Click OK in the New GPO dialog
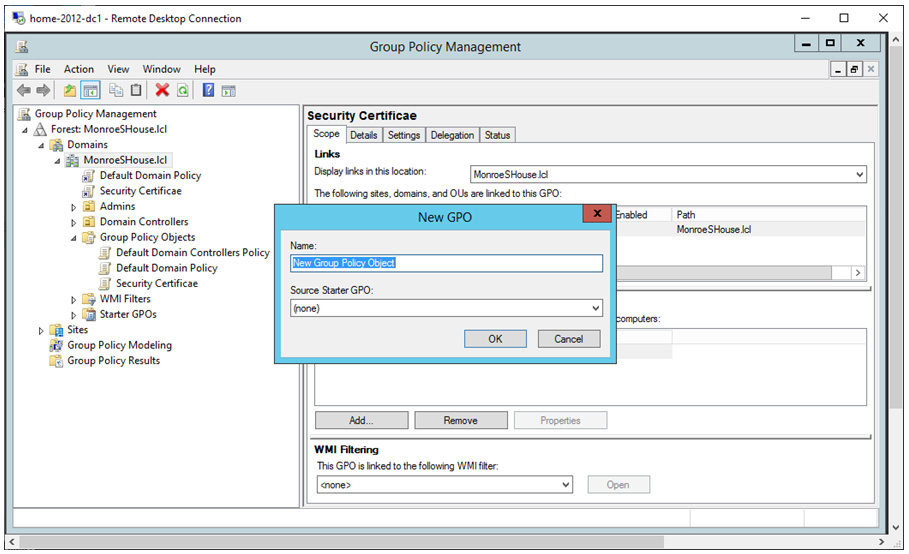909x554 pixels. (495, 339)
